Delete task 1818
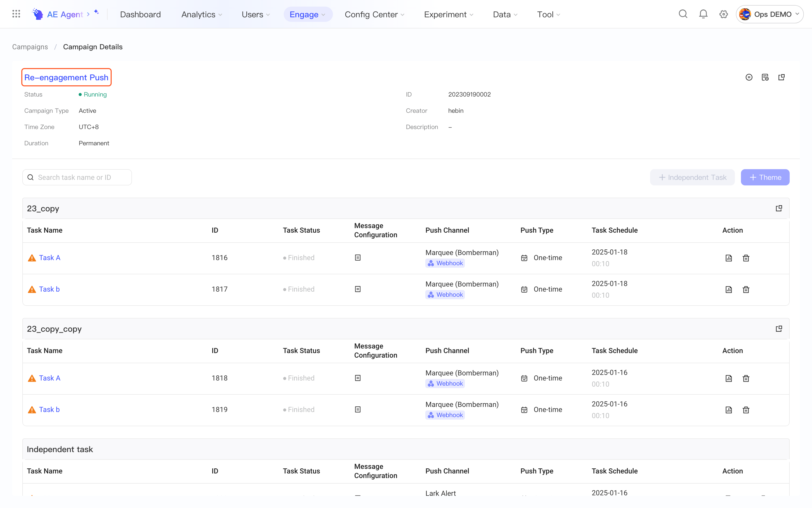 tap(746, 378)
